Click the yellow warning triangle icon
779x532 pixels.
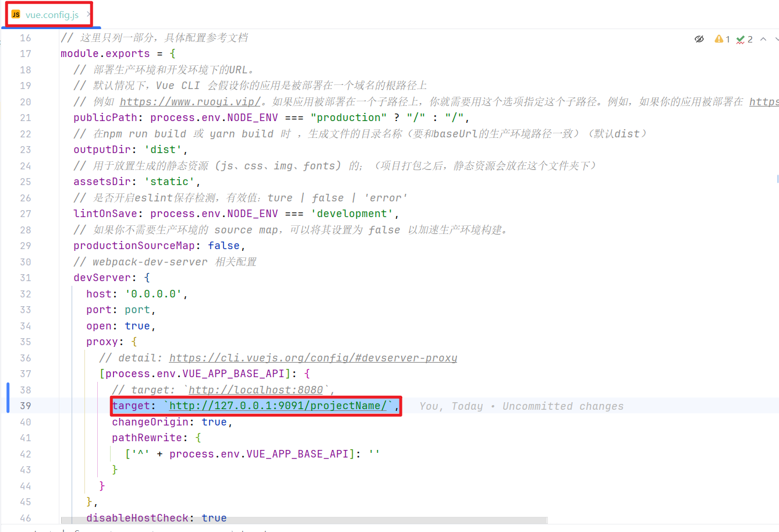pos(719,39)
